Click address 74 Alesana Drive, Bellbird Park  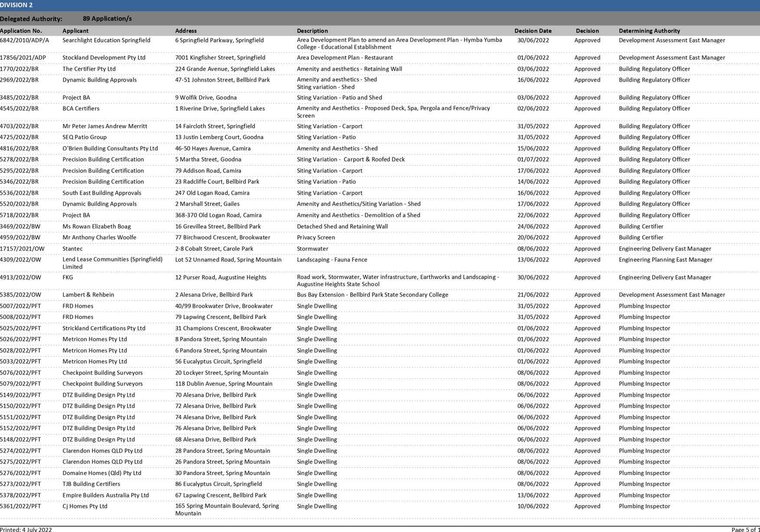pos(215,417)
